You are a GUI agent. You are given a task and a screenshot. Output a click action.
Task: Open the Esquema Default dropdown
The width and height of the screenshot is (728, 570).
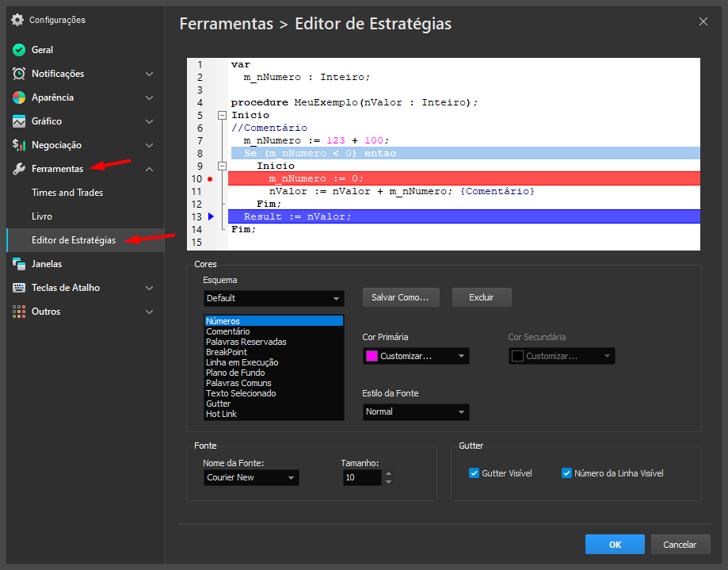point(273,298)
